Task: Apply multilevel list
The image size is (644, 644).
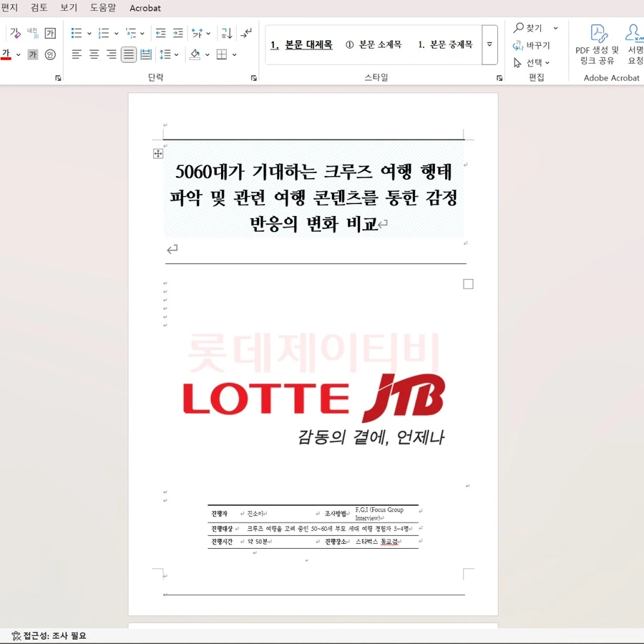Action: (x=131, y=33)
